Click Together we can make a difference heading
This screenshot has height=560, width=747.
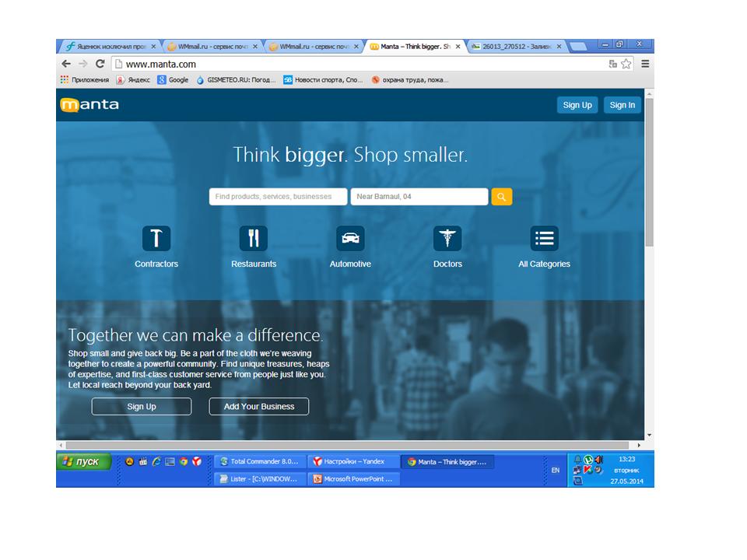tap(195, 335)
